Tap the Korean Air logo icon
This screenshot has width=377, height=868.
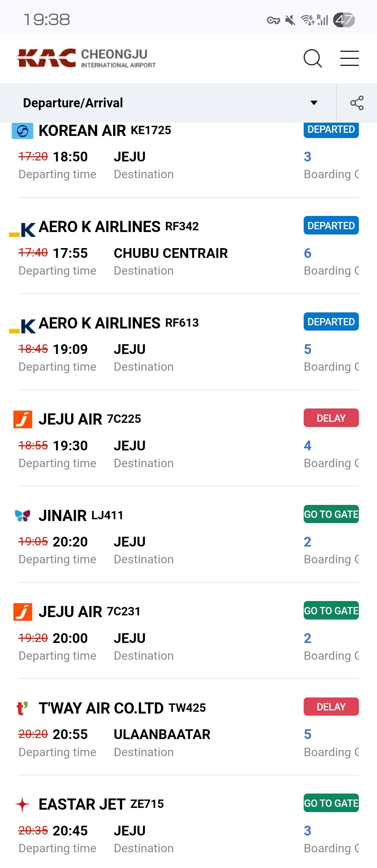[x=23, y=131]
